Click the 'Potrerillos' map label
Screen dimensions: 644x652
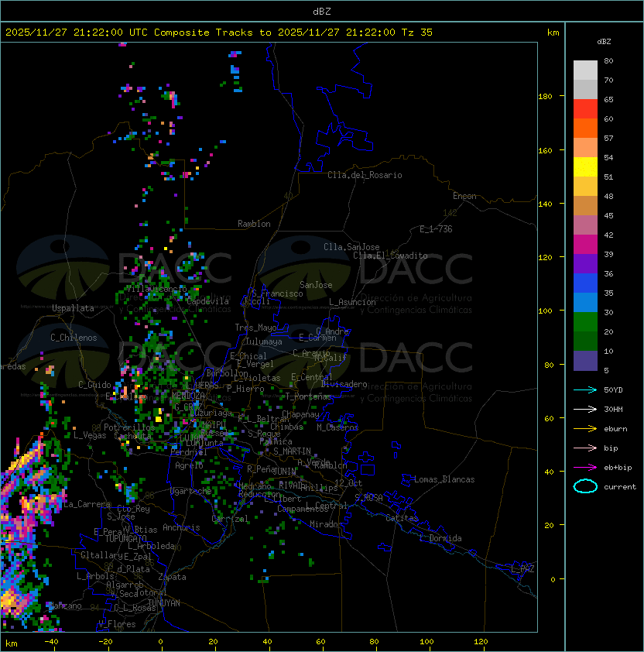tap(129, 427)
